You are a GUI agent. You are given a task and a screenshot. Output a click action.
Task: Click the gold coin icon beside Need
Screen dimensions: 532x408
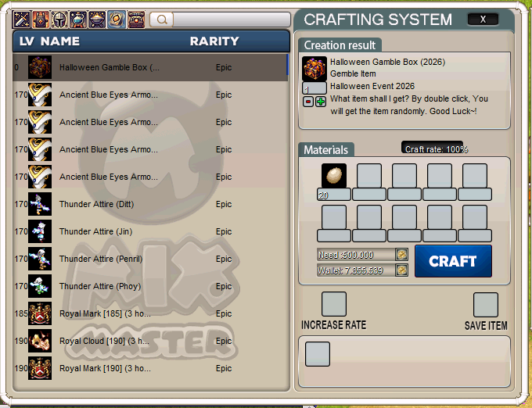tap(401, 255)
